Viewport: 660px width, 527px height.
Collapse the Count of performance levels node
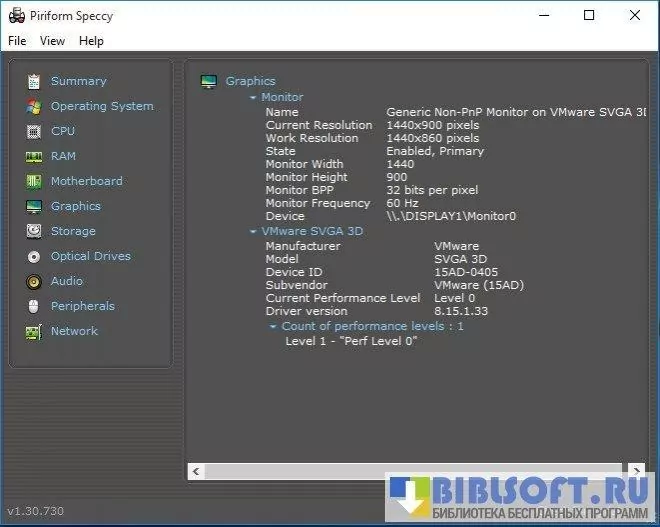[x=273, y=327]
